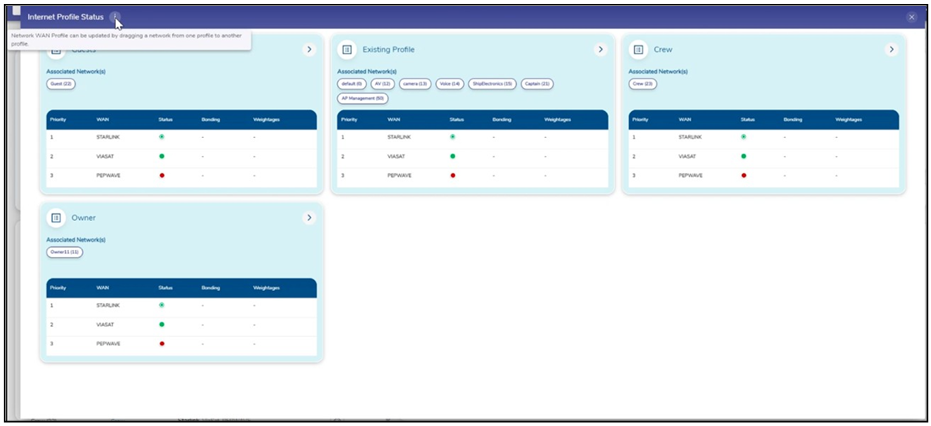Viewport: 931px width, 426px height.
Task: Click the Crew profile card icon
Action: [x=638, y=49]
